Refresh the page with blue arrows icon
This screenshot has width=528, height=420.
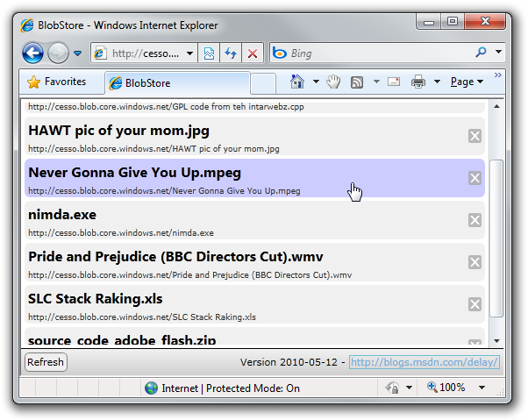coord(231,53)
